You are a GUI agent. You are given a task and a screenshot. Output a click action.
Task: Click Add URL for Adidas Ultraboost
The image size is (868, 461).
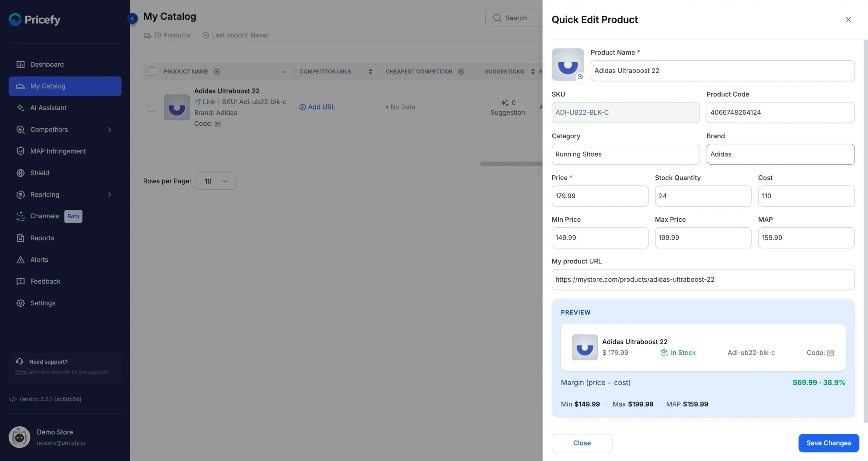coord(317,107)
